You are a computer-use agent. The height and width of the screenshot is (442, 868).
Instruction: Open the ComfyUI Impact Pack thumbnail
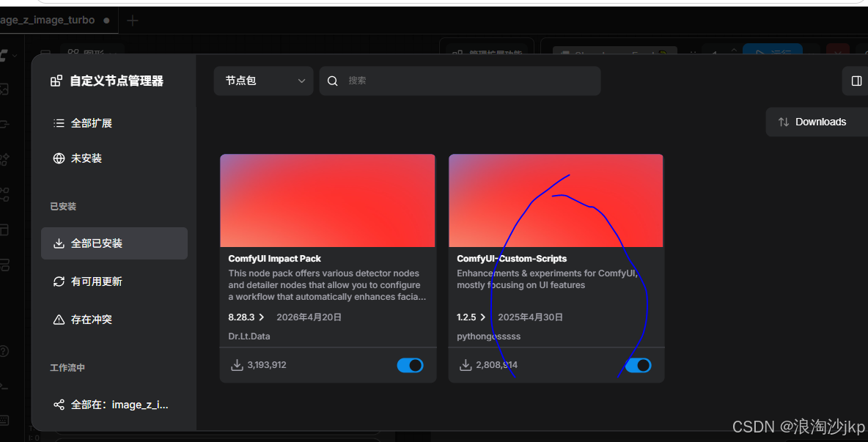(x=328, y=200)
